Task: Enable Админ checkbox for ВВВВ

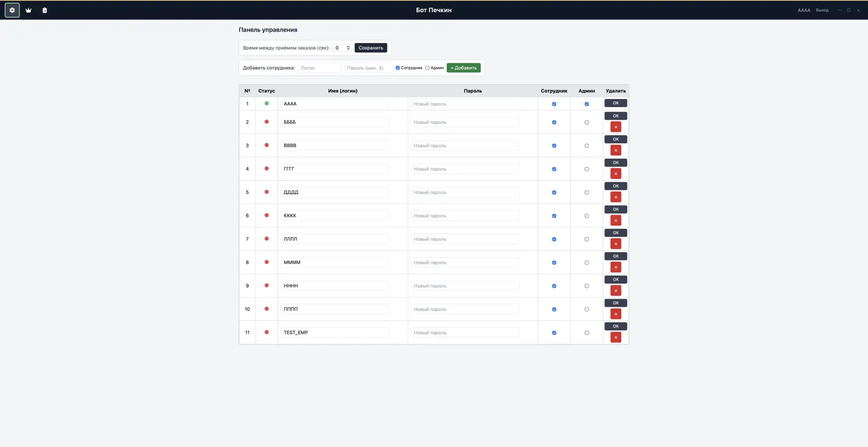Action: [x=587, y=146]
